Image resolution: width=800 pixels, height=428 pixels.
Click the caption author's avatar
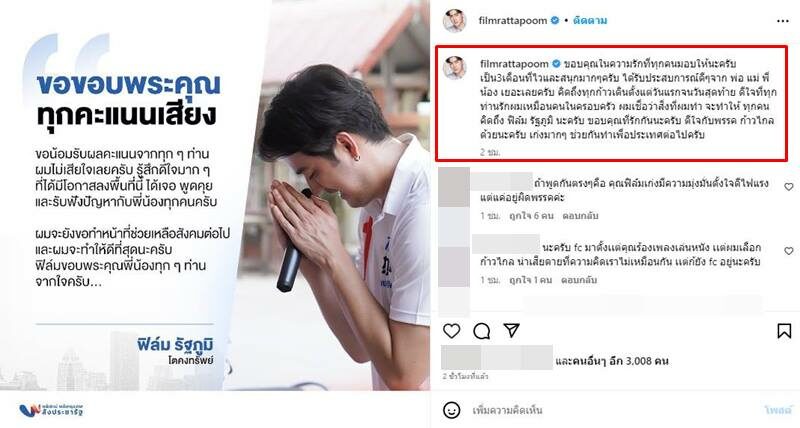[x=454, y=68]
